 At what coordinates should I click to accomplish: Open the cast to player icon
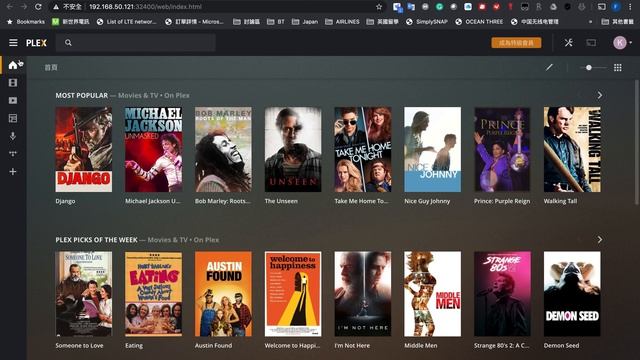click(591, 42)
